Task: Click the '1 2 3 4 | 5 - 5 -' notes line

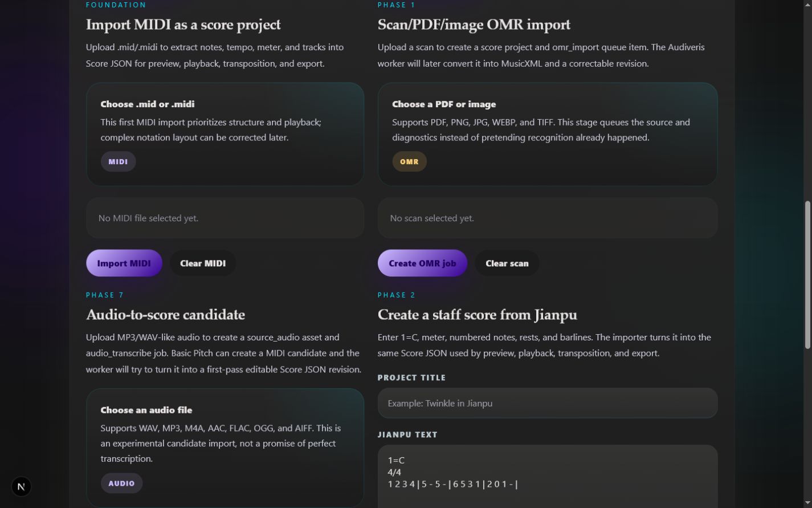Action: pyautogui.click(x=453, y=484)
